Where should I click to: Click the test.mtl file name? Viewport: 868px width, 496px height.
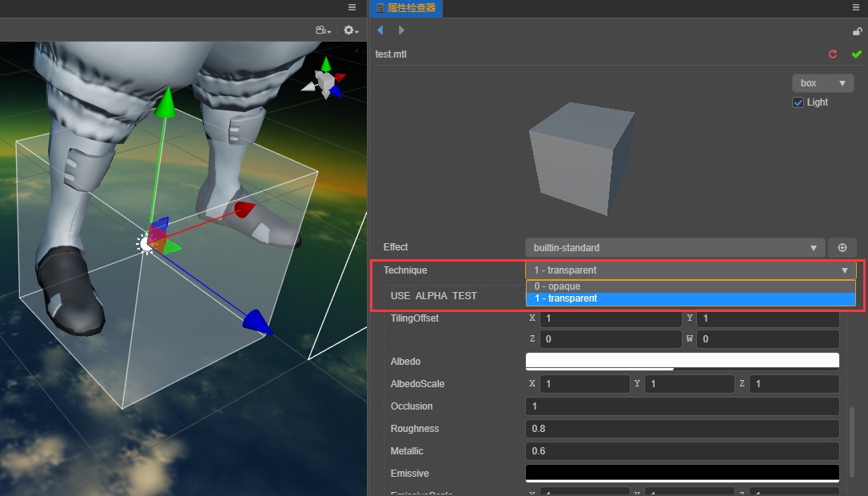click(391, 54)
